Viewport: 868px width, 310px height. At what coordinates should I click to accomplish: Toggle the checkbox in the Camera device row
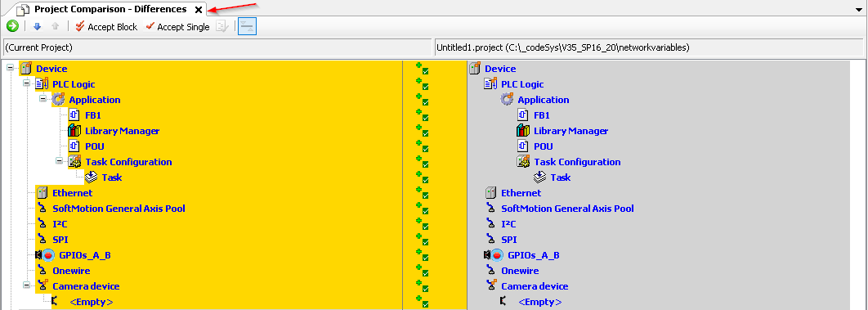point(425,289)
